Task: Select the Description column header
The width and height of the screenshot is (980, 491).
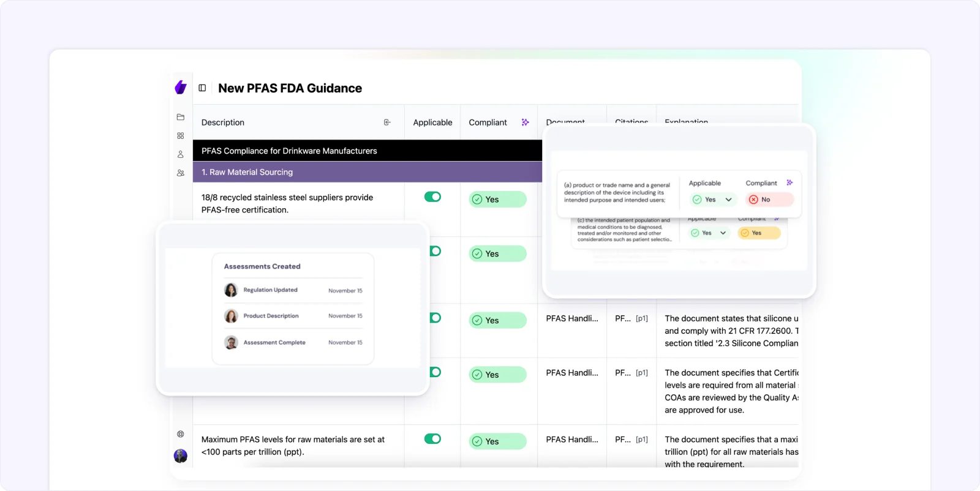Action: coord(223,122)
